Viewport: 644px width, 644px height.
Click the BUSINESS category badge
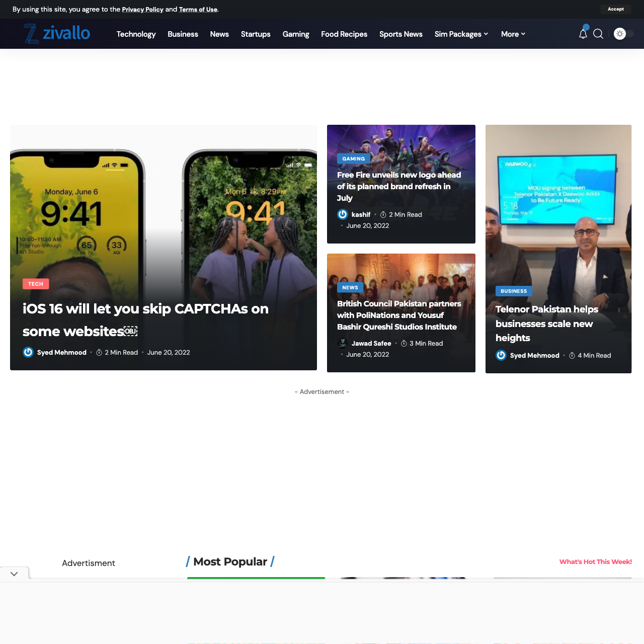pyautogui.click(x=514, y=291)
